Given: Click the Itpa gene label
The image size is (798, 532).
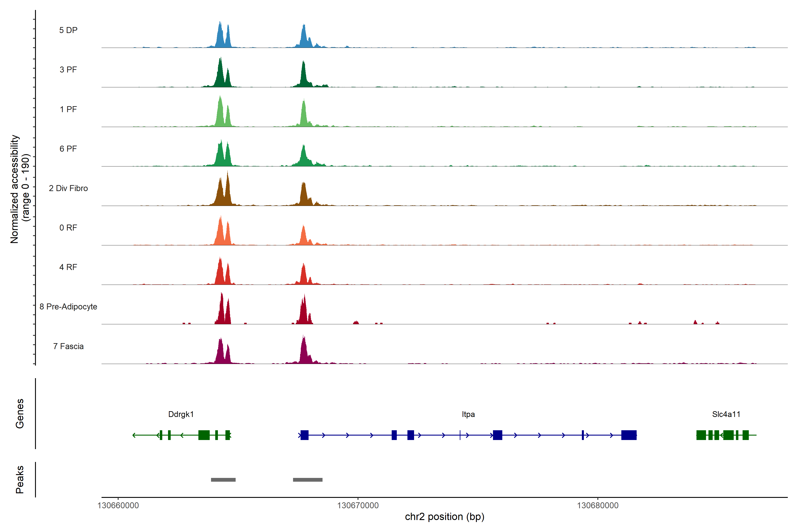Looking at the screenshot, I should point(468,414).
